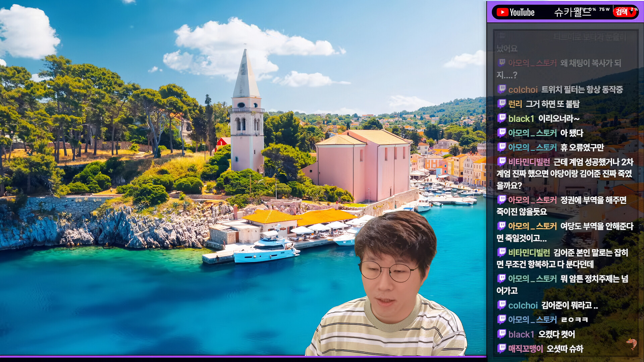Click Twitch badge beside '아모의_스토커 ㄹㅇㅋㅋ'
The image size is (644, 362).
tap(501, 319)
